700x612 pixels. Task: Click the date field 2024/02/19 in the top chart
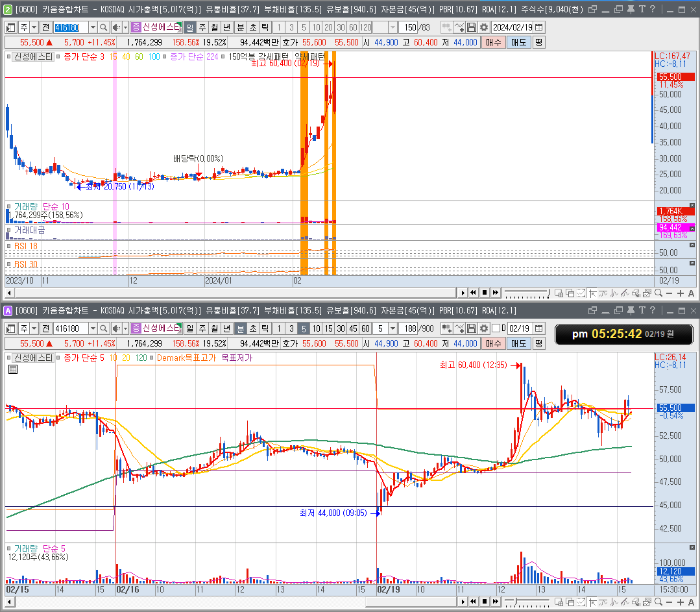pyautogui.click(x=512, y=28)
